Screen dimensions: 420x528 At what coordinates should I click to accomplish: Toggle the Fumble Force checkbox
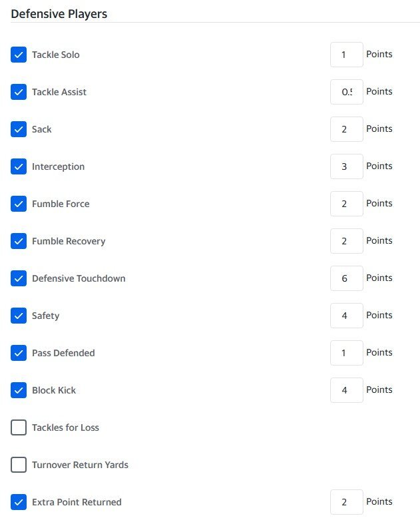tap(19, 204)
